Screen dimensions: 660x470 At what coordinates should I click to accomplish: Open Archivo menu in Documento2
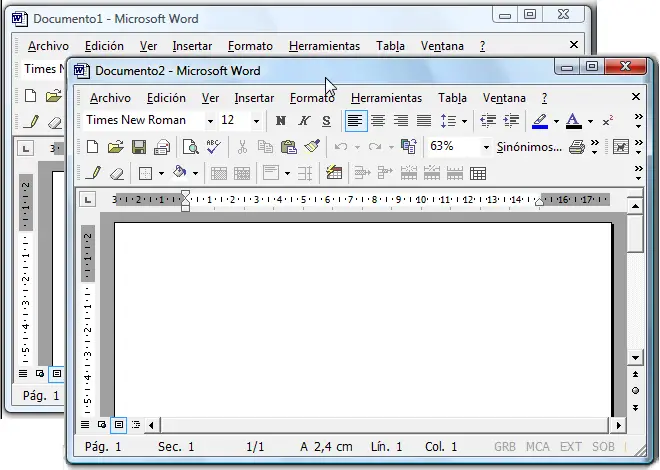[110, 98]
